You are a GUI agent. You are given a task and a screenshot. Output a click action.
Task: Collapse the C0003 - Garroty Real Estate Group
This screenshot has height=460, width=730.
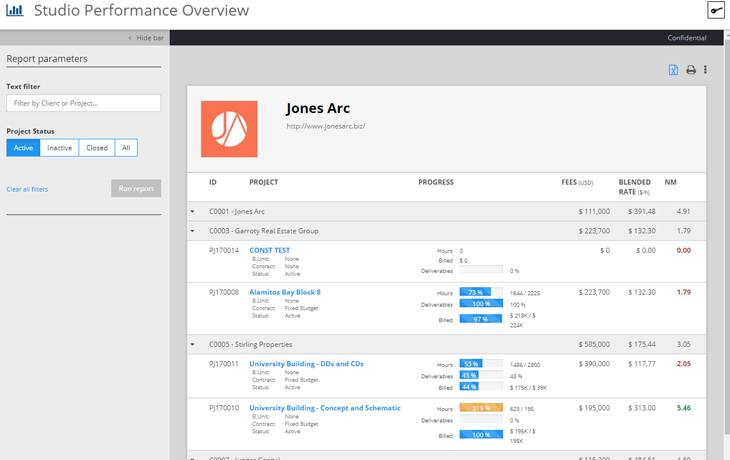click(x=192, y=231)
